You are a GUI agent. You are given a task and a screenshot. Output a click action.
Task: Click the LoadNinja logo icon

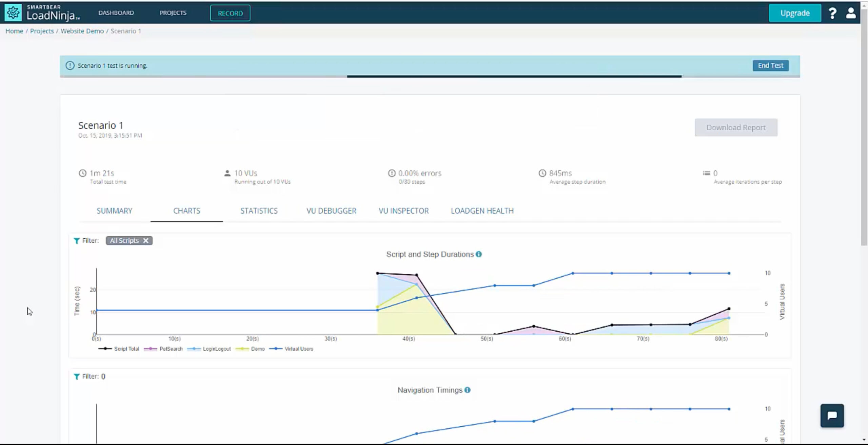coord(13,12)
